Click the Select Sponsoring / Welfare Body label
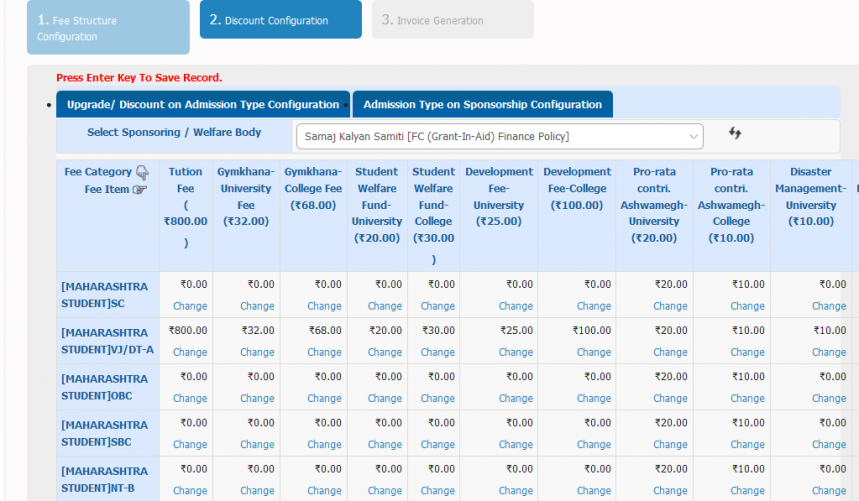The height and width of the screenshot is (501, 859). [174, 133]
